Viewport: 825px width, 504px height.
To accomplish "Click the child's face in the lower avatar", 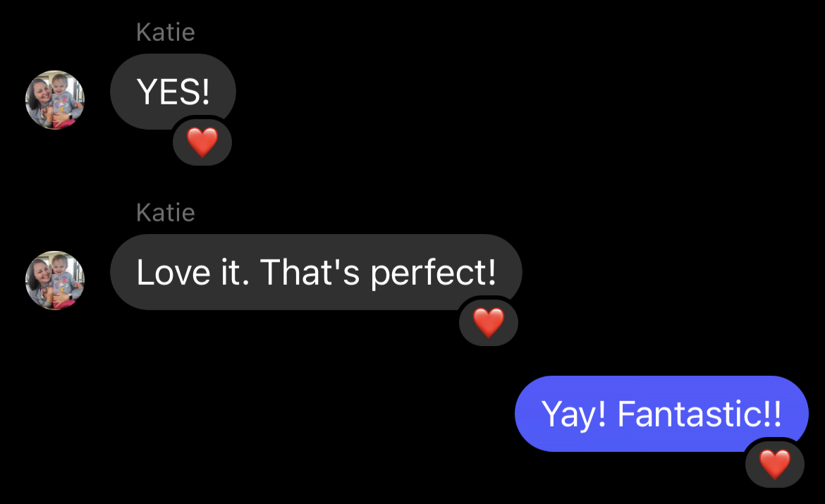I will click(59, 265).
